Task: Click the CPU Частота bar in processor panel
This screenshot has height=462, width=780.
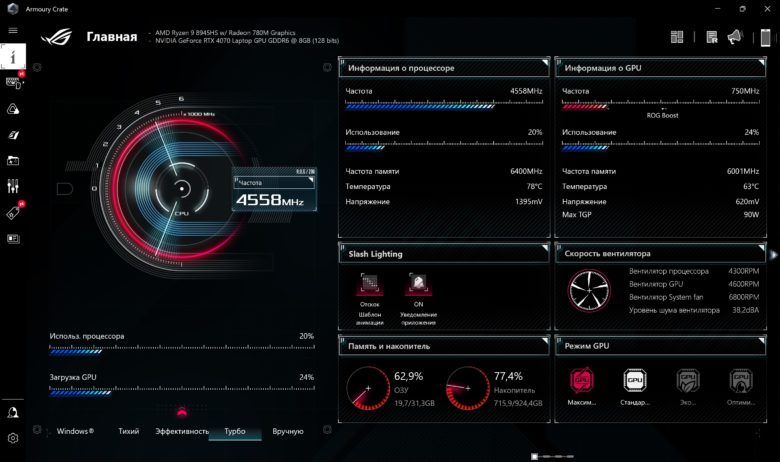Action: (x=444, y=105)
